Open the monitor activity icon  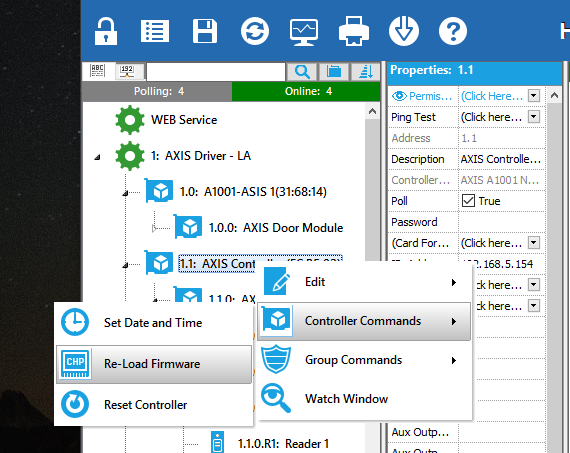coord(304,32)
